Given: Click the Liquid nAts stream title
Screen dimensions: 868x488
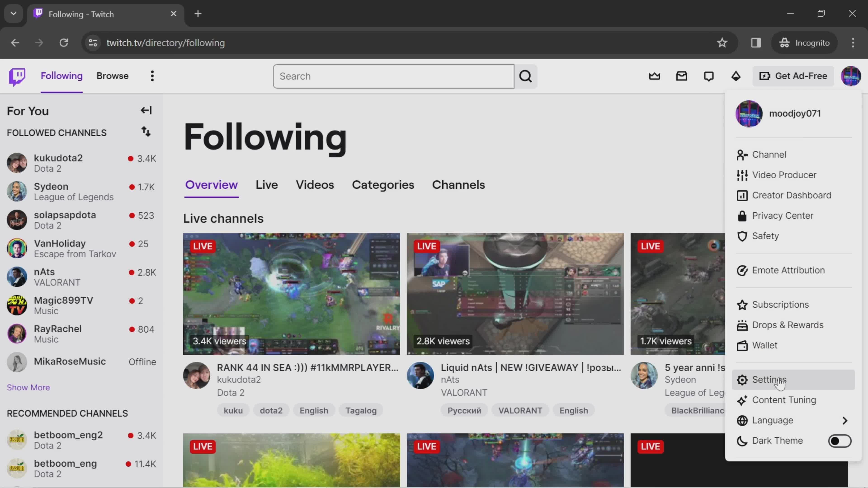Looking at the screenshot, I should tap(531, 368).
